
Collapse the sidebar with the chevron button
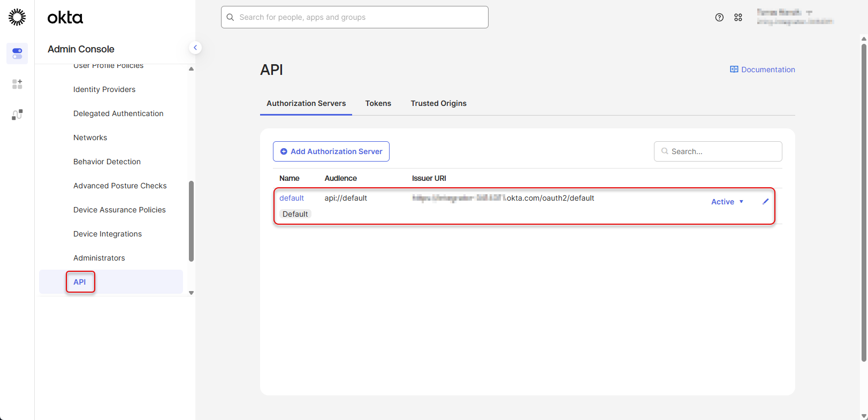pos(195,48)
